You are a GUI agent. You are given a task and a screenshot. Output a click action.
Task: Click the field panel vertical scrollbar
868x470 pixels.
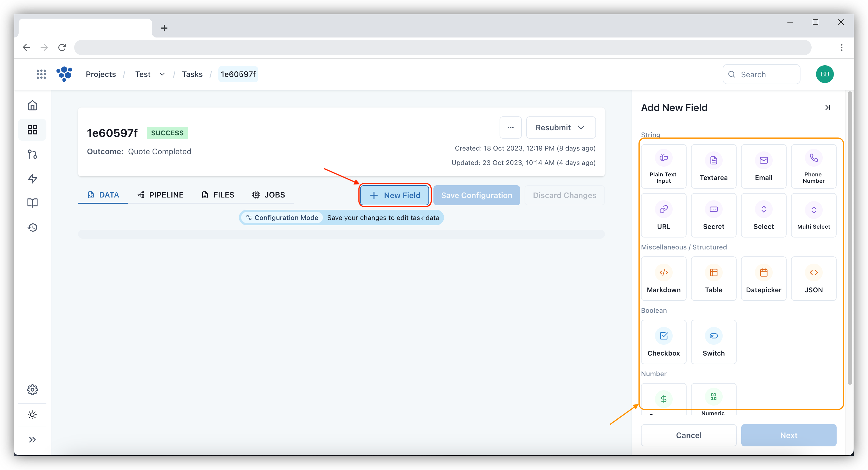pyautogui.click(x=850, y=236)
